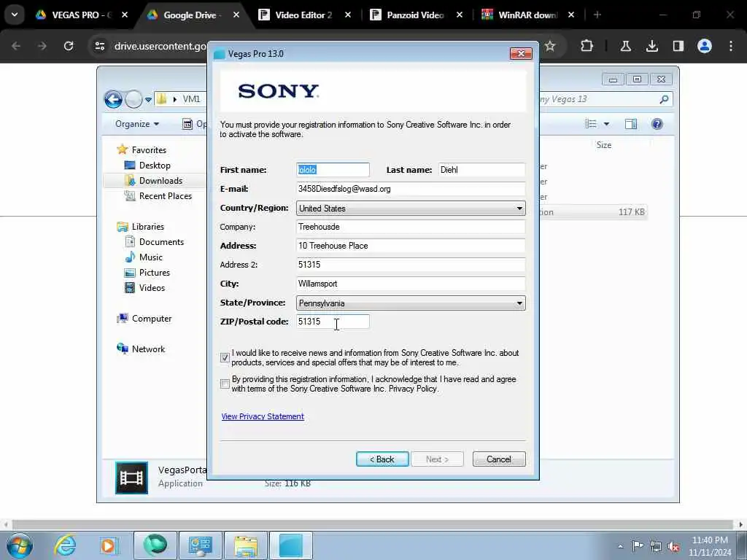This screenshot has width=747, height=560.
Task: Check the privacy policy acknowledgment checkbox
Action: point(225,384)
